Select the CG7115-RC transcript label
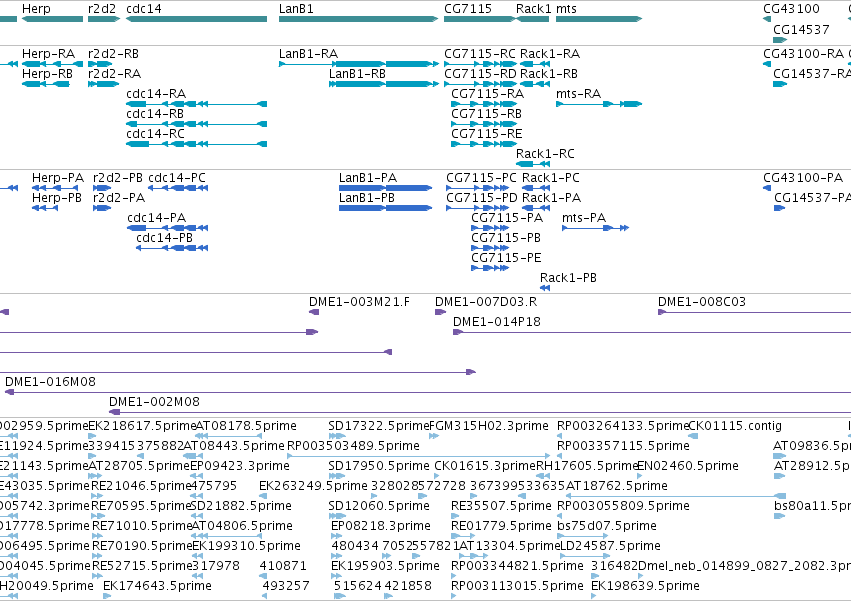The height and width of the screenshot is (601, 851). [x=480, y=54]
